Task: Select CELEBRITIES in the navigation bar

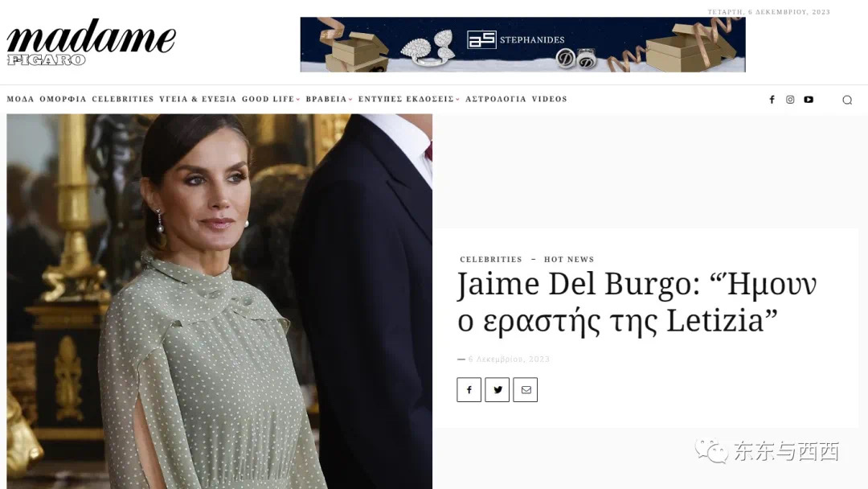Action: pyautogui.click(x=123, y=99)
